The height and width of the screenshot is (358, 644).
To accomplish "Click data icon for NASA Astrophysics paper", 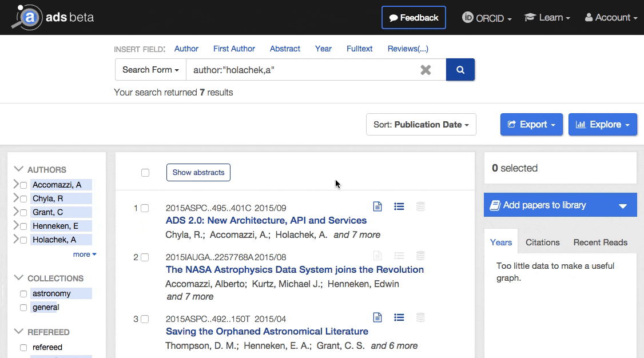I will click(x=420, y=256).
